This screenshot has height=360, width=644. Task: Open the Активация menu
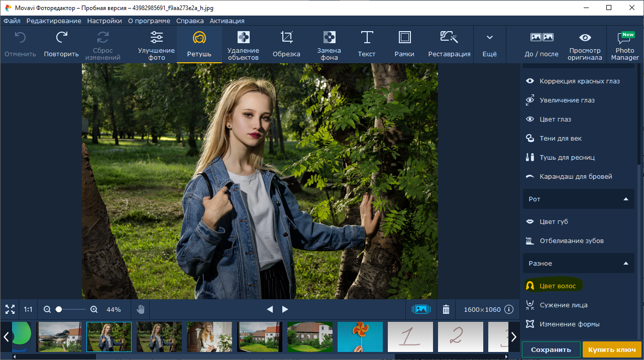coord(227,21)
